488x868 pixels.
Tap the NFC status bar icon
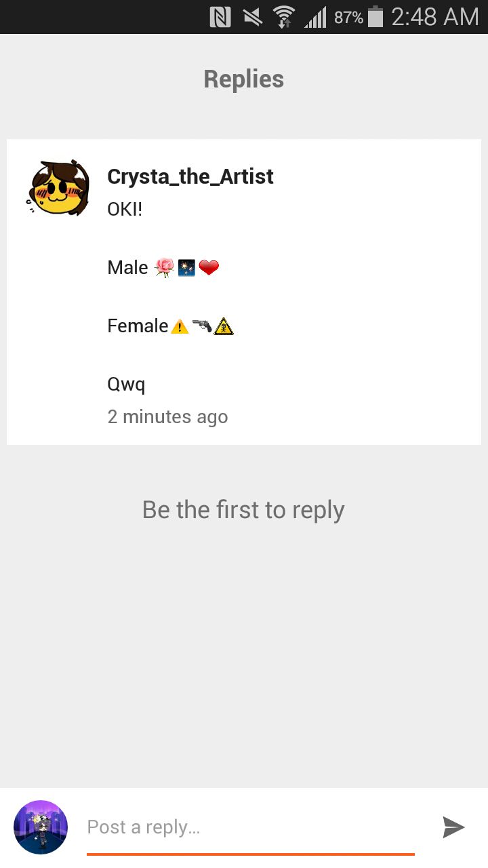point(220,17)
